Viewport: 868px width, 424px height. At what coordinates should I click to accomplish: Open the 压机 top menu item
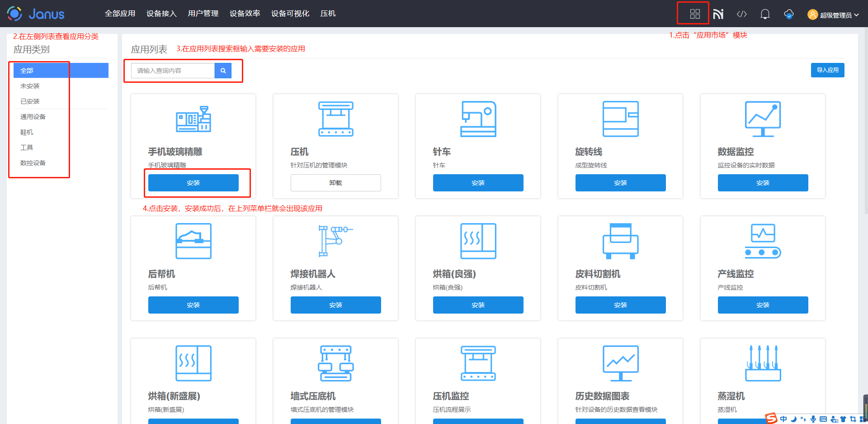point(328,14)
